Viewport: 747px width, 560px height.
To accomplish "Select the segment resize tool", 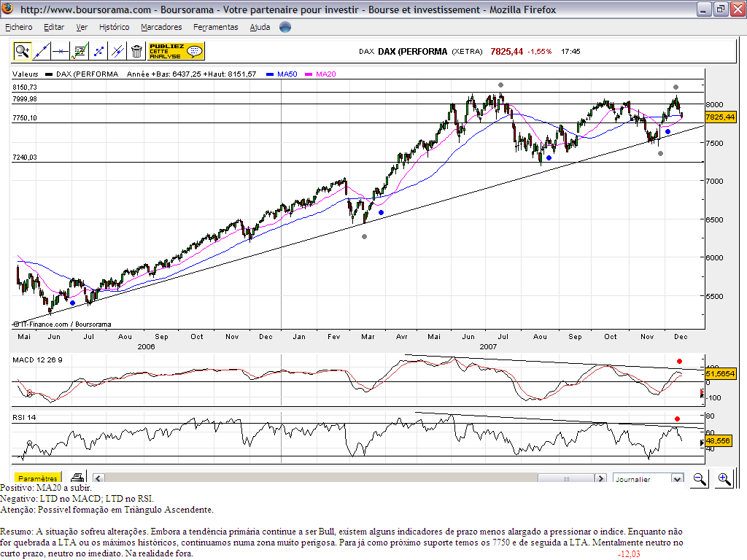I will pyautogui.click(x=98, y=51).
